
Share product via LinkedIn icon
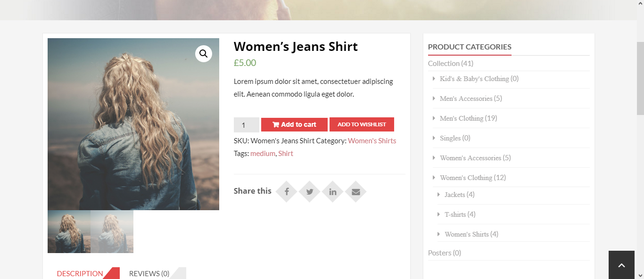click(x=333, y=192)
